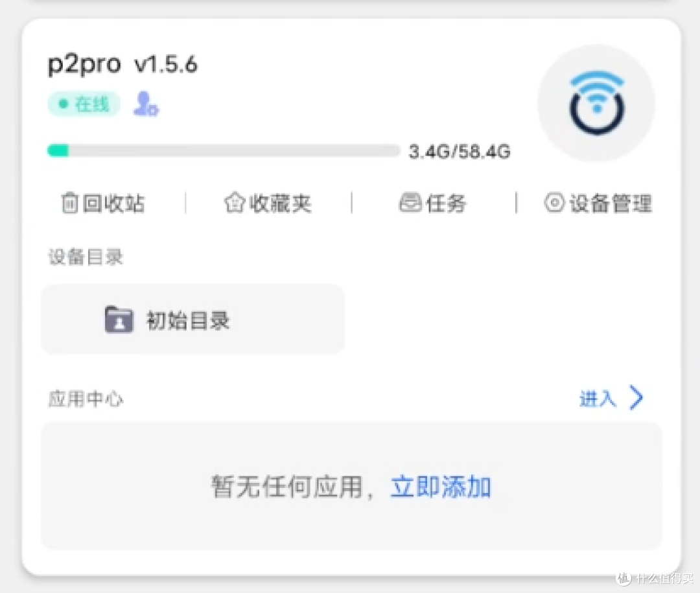The image size is (700, 593).
Task: Click the 立即添加 add now link
Action: coord(441,486)
